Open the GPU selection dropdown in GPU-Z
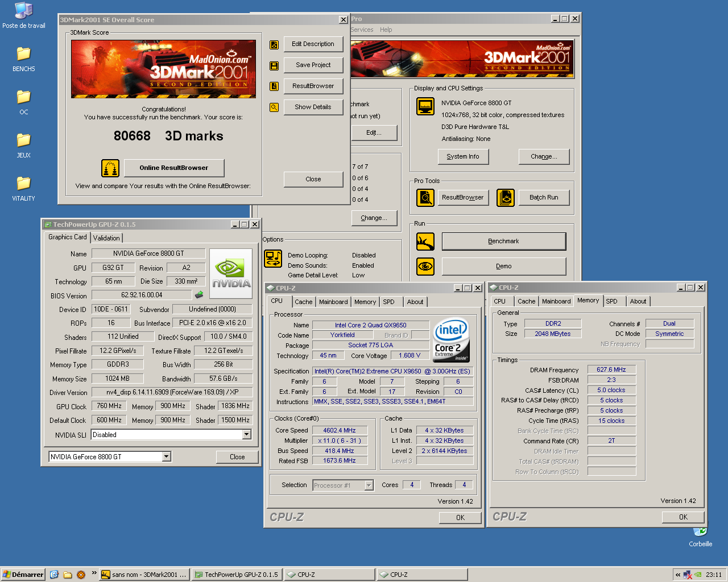This screenshot has width=728, height=582. tap(166, 457)
